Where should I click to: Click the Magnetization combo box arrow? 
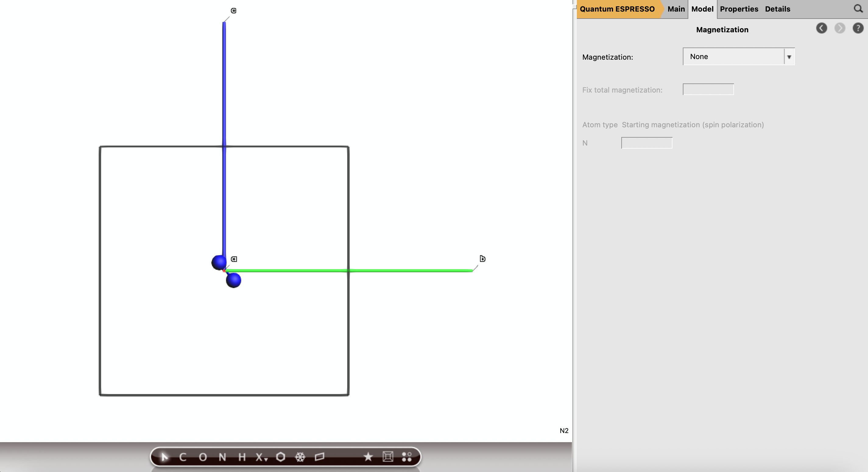pos(789,57)
